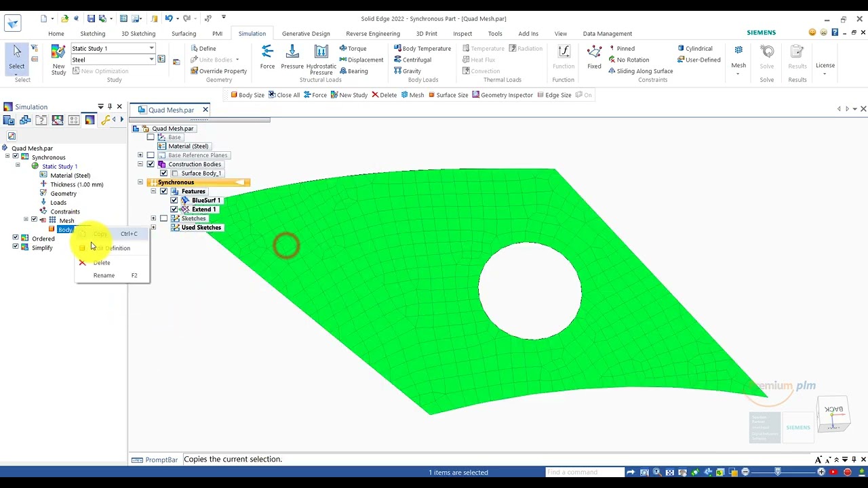Collapse the Construction Bodies node
This screenshot has width=868, height=488.
pos(140,164)
